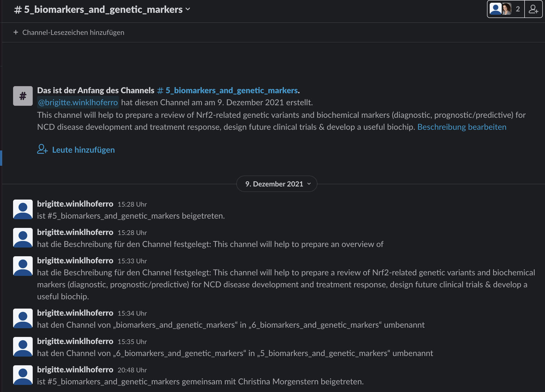The width and height of the screenshot is (545, 392).
Task: Click avatar of the 20:48 joined message
Action: tap(23, 375)
